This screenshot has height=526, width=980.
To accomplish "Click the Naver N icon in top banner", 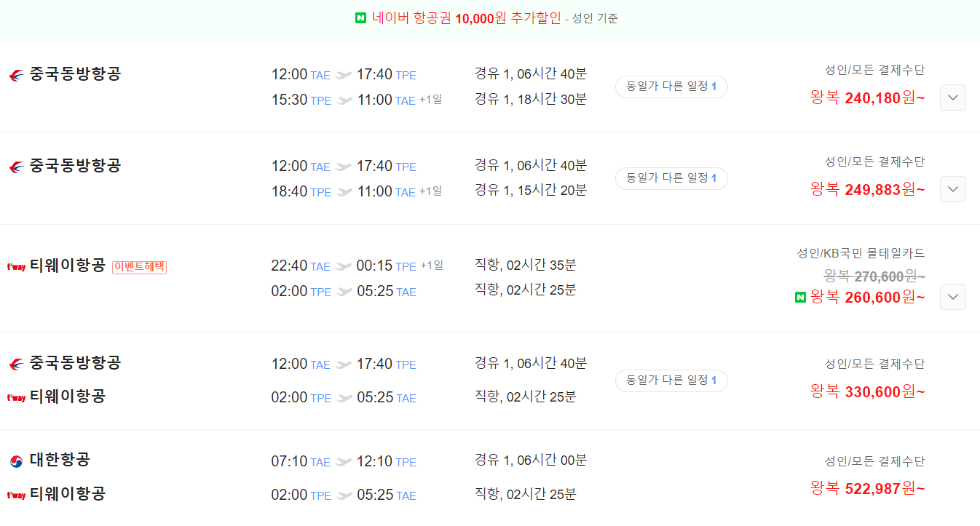I will (x=359, y=17).
